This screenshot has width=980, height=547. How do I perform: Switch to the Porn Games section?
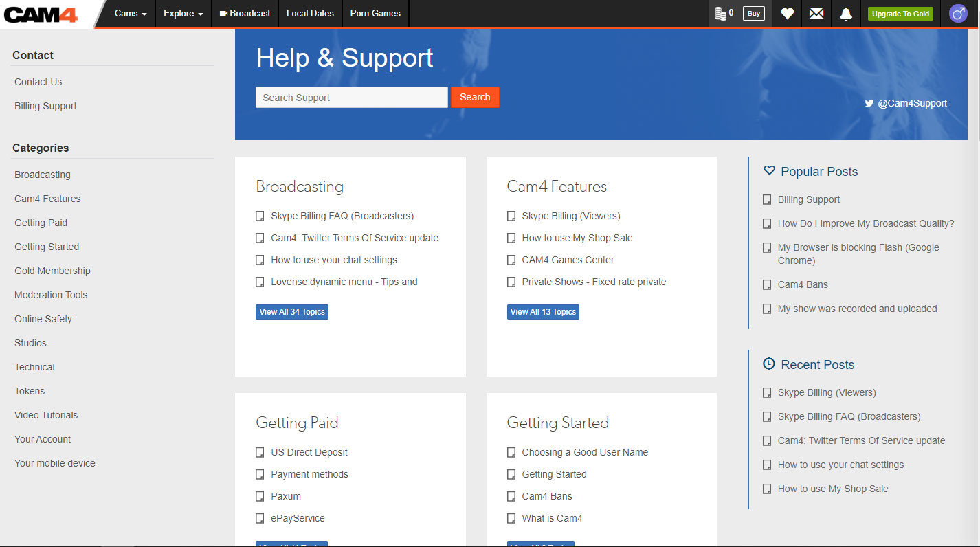pos(375,13)
